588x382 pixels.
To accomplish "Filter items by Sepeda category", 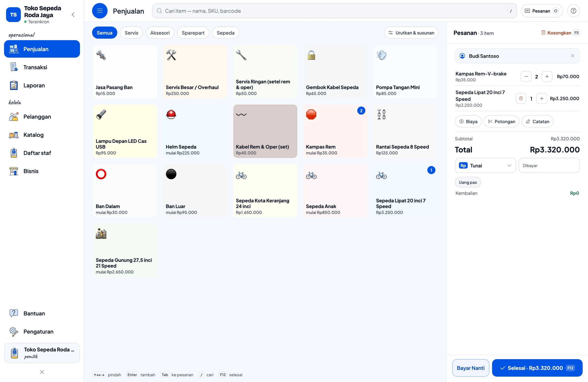I will tap(226, 33).
